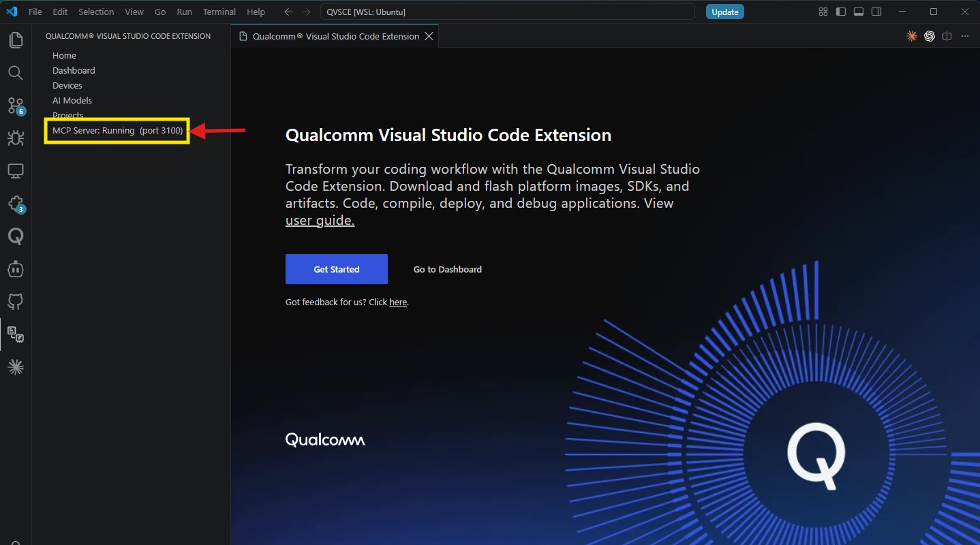Open the Qualcomm Q activity bar icon
Viewport: 980px width, 545px height.
point(16,236)
